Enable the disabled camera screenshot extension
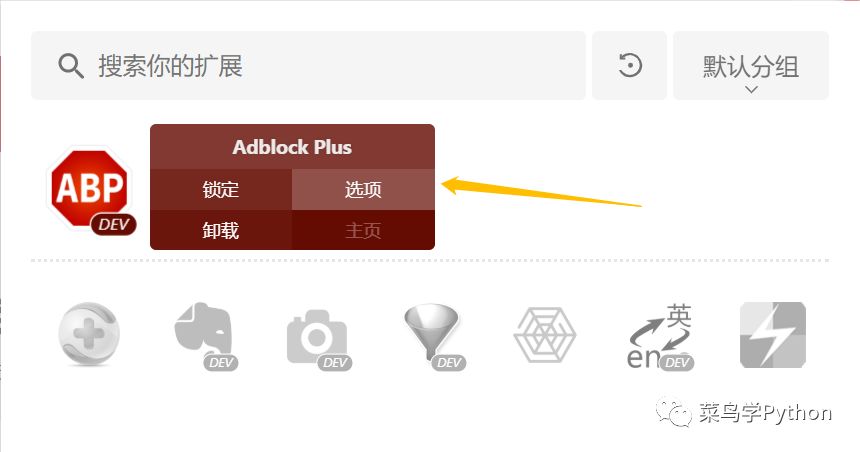This screenshot has width=860, height=452. coord(318,336)
